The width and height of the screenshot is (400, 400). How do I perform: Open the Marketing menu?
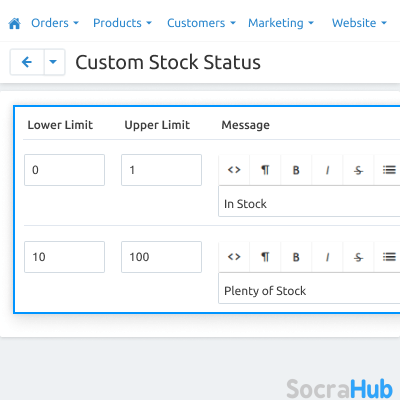pos(281,23)
